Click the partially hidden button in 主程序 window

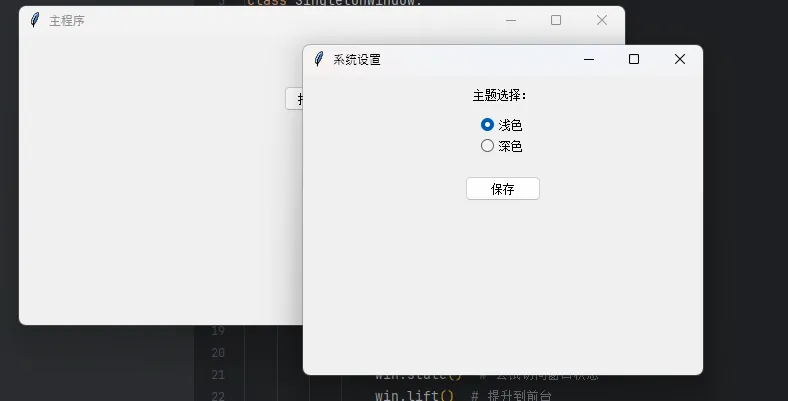coord(294,98)
